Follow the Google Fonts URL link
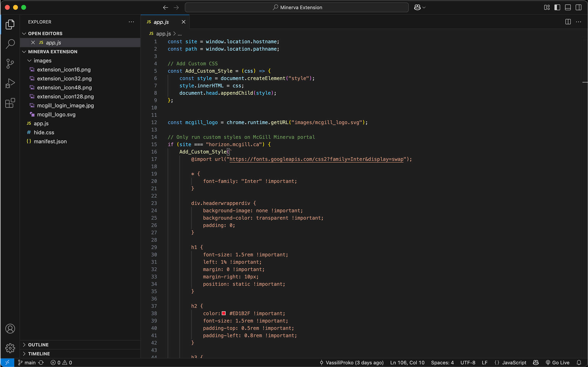 (316, 159)
